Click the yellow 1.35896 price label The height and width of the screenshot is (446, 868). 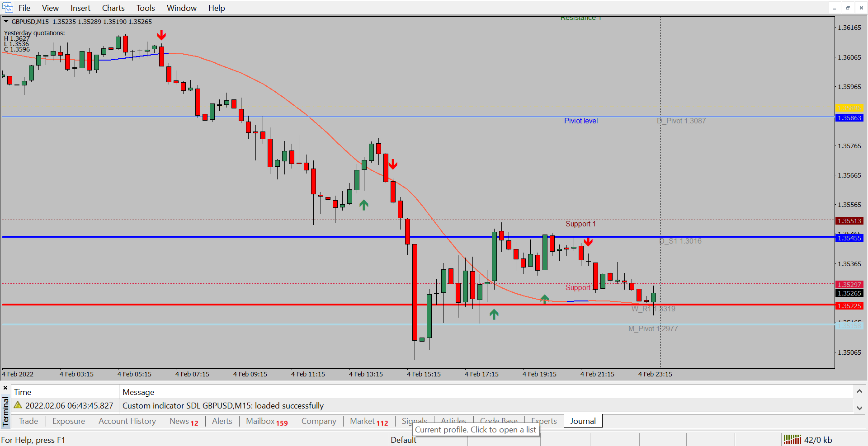coord(849,108)
